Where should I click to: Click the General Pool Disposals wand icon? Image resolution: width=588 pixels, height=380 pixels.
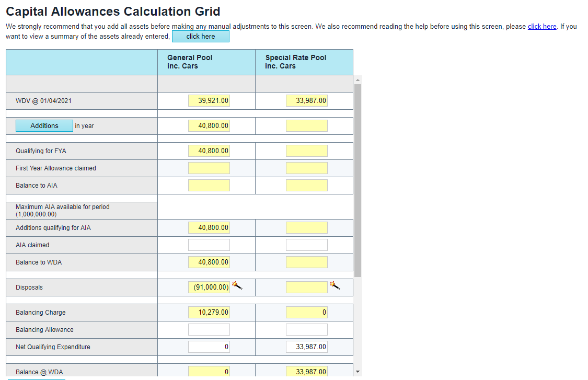click(237, 285)
